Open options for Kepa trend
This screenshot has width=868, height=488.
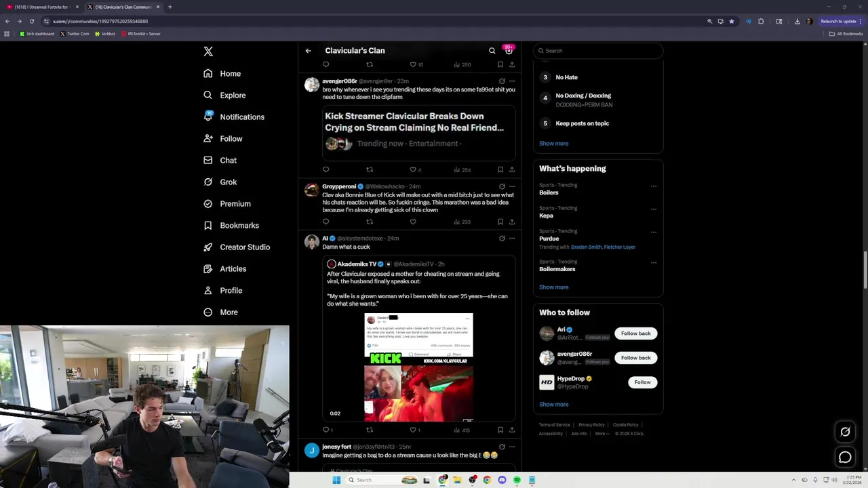(654, 209)
